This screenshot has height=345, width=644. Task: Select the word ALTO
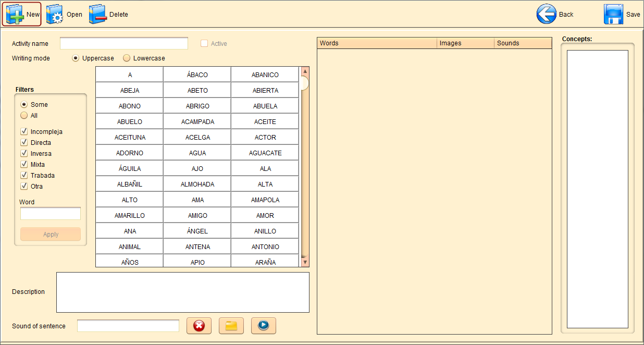pyautogui.click(x=129, y=200)
